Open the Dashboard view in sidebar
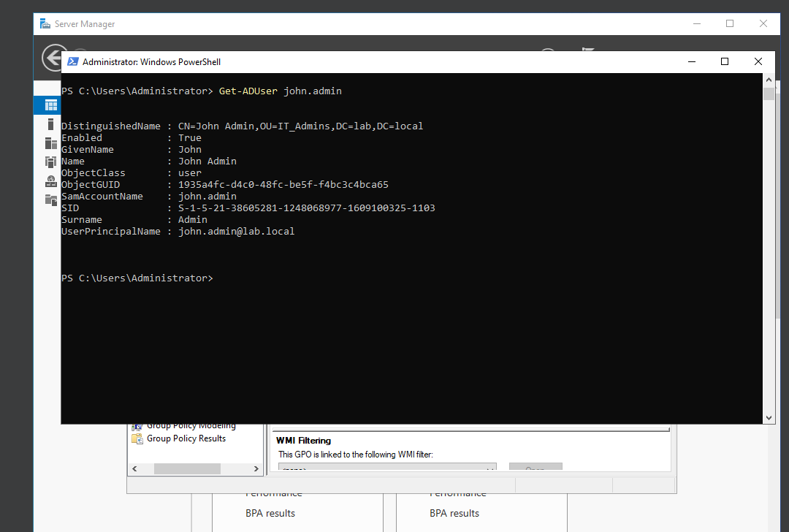This screenshot has width=789, height=532. tap(51, 105)
